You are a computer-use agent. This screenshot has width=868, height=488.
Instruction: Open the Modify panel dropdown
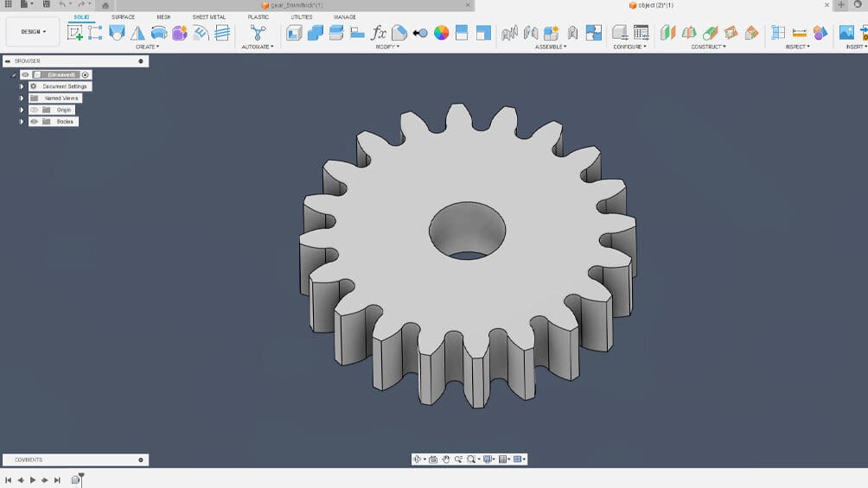pyautogui.click(x=387, y=47)
